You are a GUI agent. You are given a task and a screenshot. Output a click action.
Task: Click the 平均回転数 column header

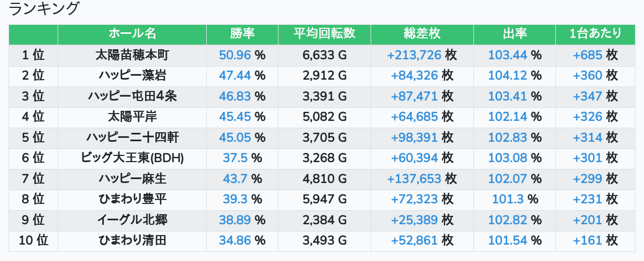(x=324, y=34)
